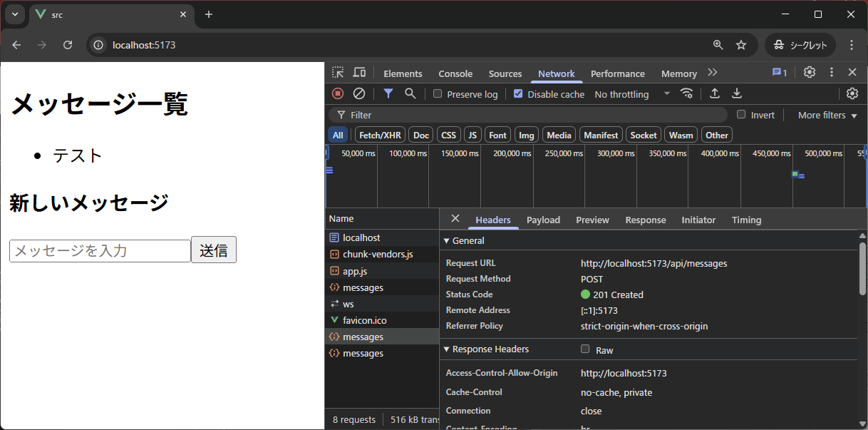Toggle the device toolbar icon
The image size is (868, 430).
click(x=359, y=73)
